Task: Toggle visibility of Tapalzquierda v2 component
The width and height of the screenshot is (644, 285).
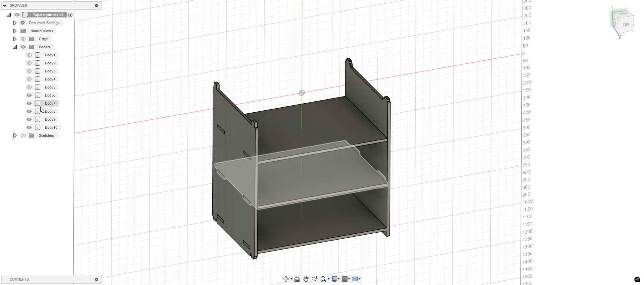Action: 17,15
